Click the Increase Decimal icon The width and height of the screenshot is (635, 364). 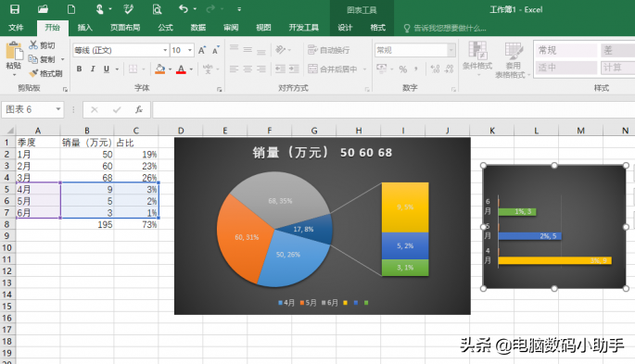pos(436,69)
